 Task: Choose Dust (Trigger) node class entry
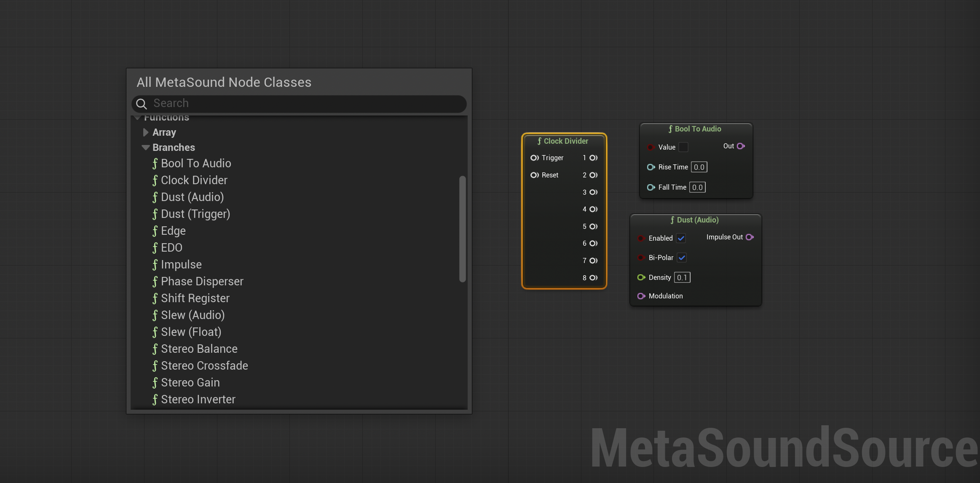pos(195,214)
